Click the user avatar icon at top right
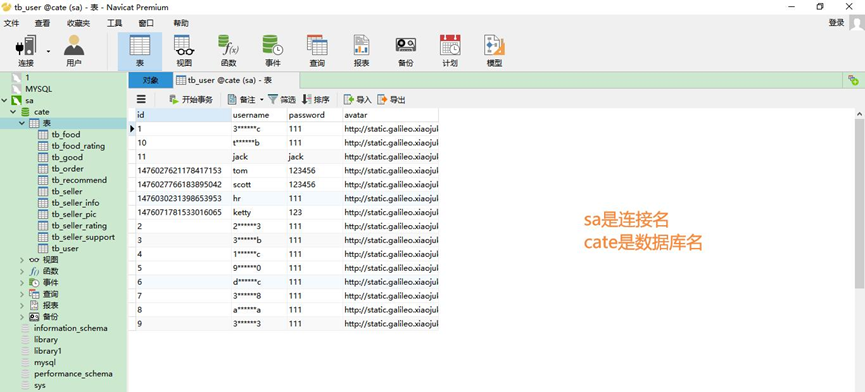865x392 pixels. click(x=857, y=23)
